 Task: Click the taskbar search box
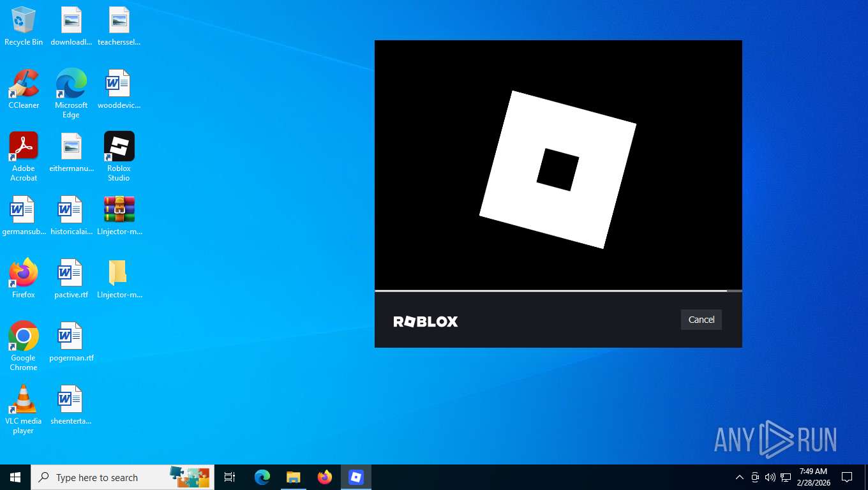point(123,477)
